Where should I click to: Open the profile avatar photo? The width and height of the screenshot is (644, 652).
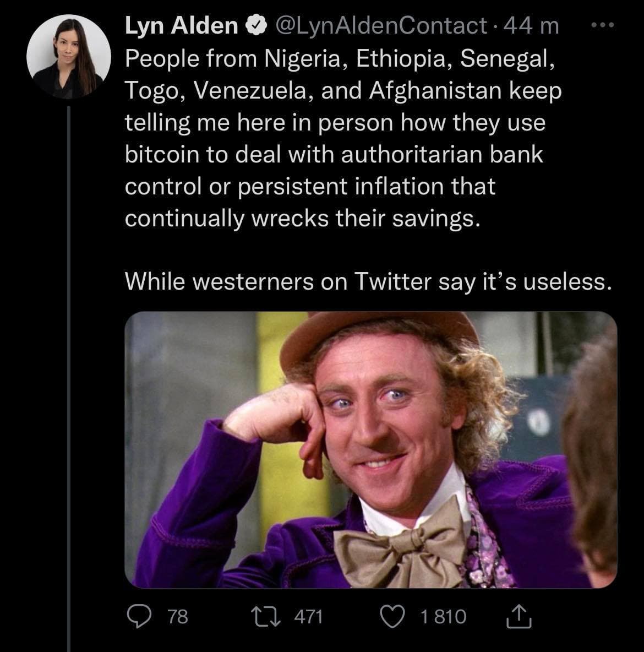65,57
